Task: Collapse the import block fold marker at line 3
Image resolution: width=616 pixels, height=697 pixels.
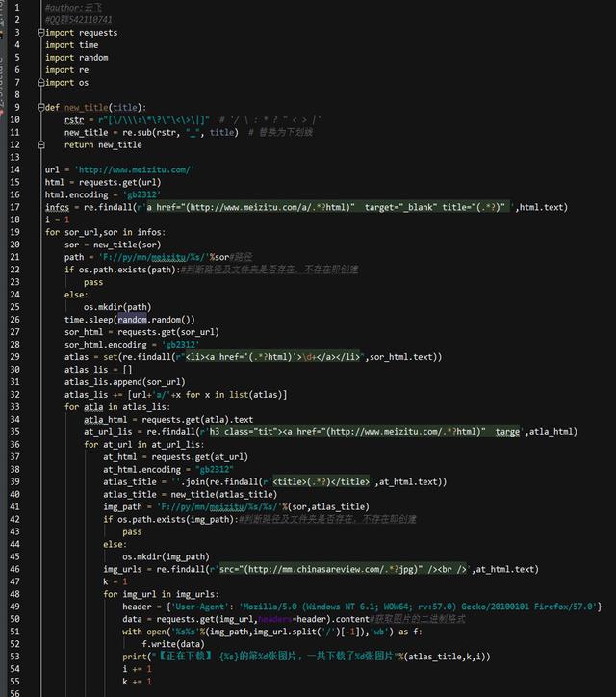Action: (x=40, y=33)
